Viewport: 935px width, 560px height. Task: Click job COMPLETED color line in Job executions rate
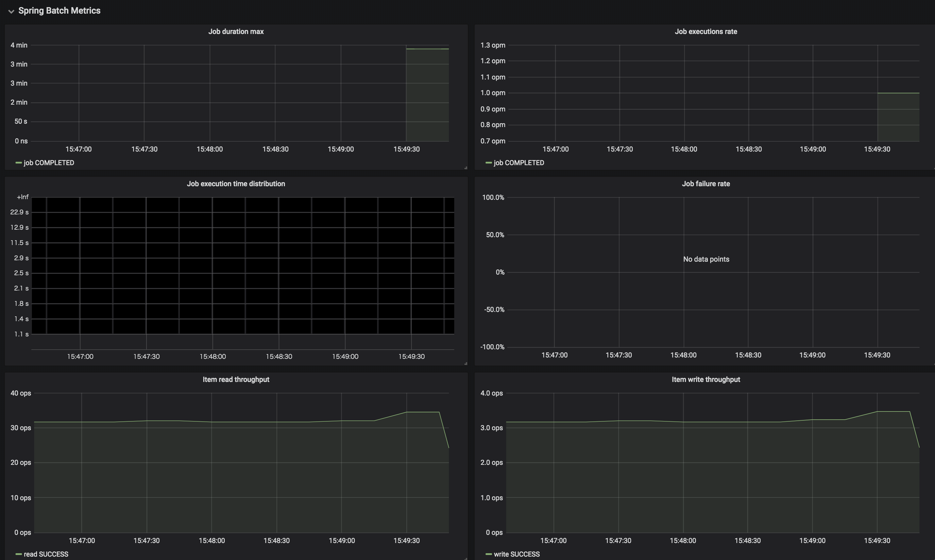point(489,163)
